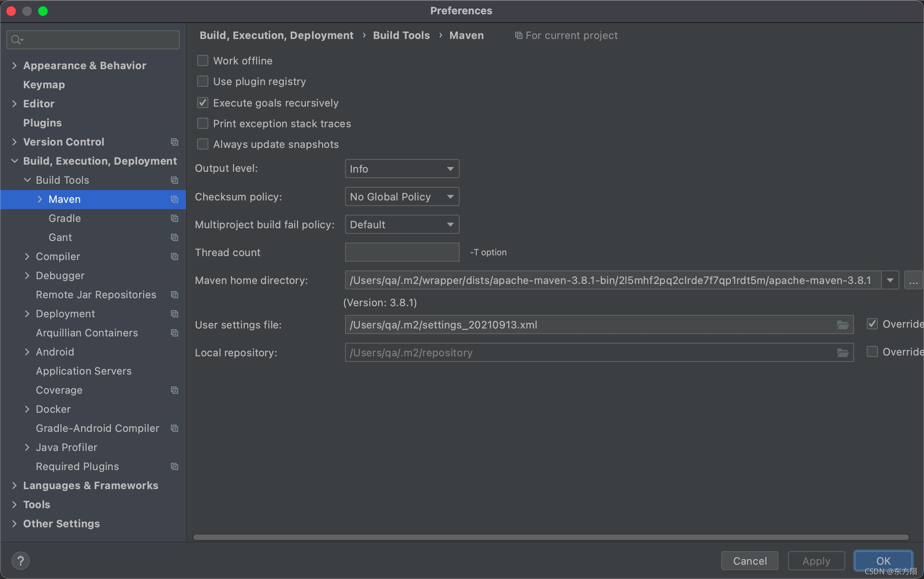Click project-level icon beside Coverage entry
The height and width of the screenshot is (579, 924).
pos(174,390)
